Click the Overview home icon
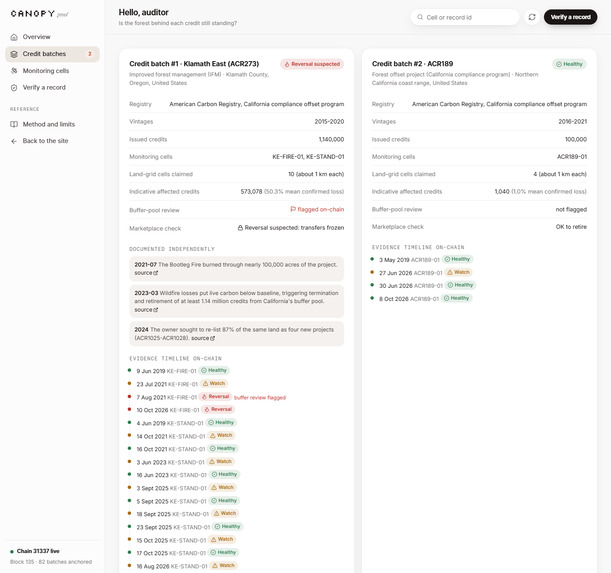Viewport: 611px width, 573px height. pos(14,37)
